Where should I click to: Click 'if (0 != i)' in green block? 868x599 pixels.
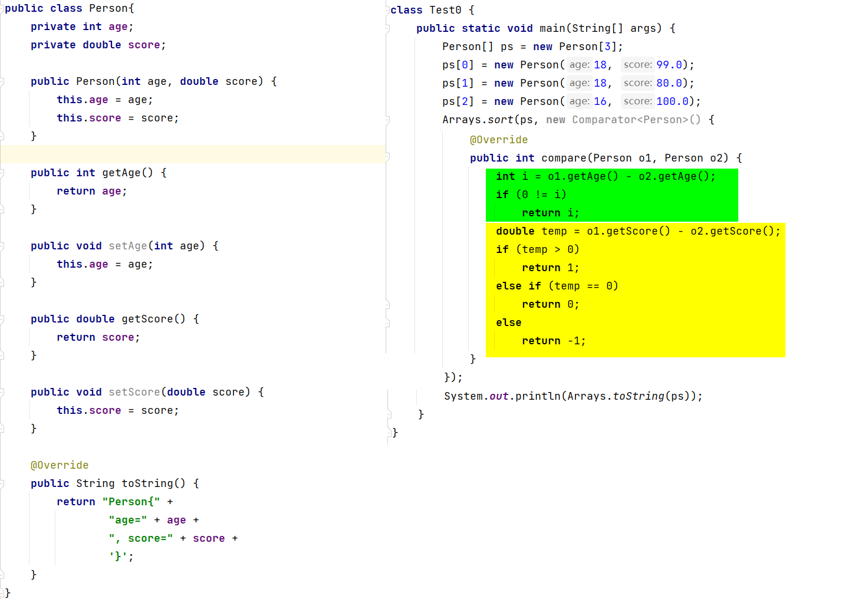click(x=531, y=195)
